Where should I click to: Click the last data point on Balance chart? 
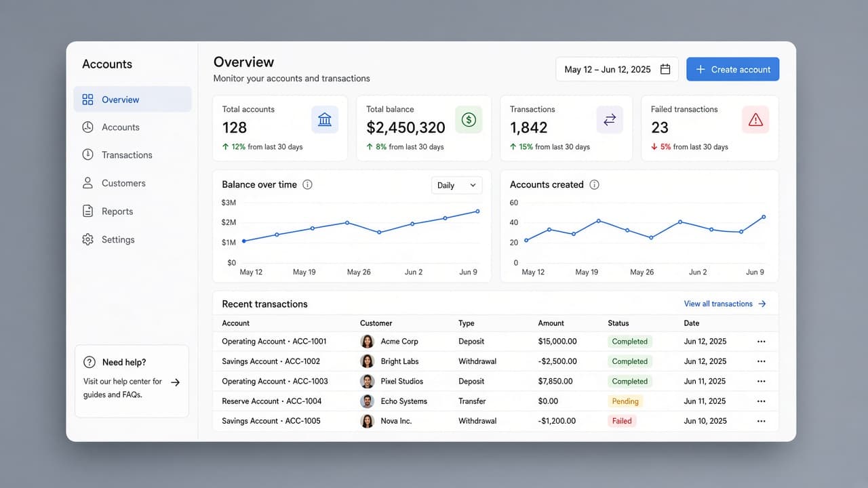tap(477, 211)
